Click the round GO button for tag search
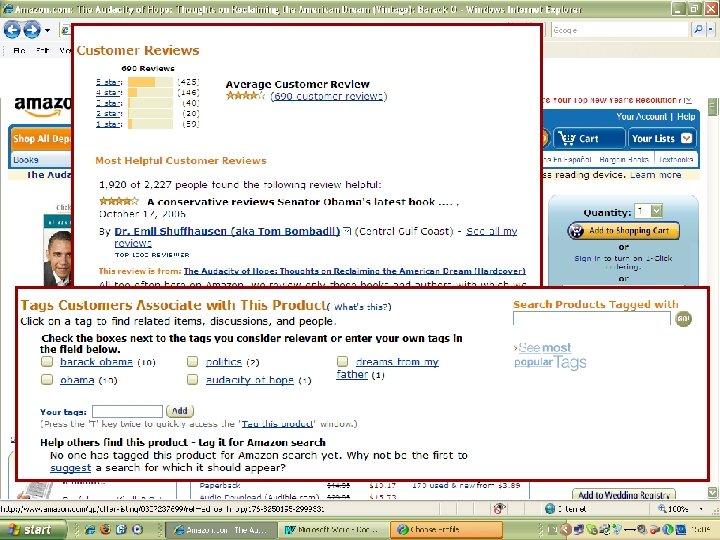The width and height of the screenshot is (720, 540). [x=683, y=319]
